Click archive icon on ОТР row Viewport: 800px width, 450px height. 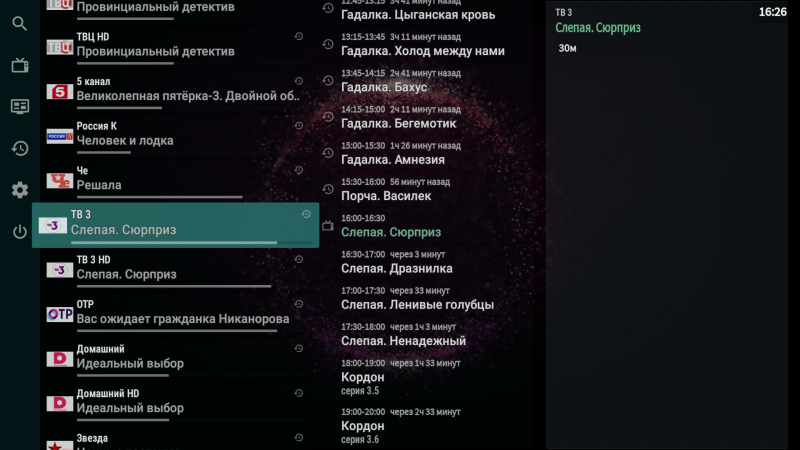click(x=299, y=304)
